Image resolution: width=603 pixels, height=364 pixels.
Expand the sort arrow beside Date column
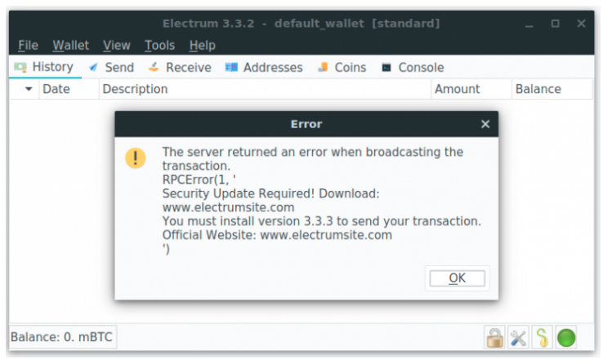[29, 89]
